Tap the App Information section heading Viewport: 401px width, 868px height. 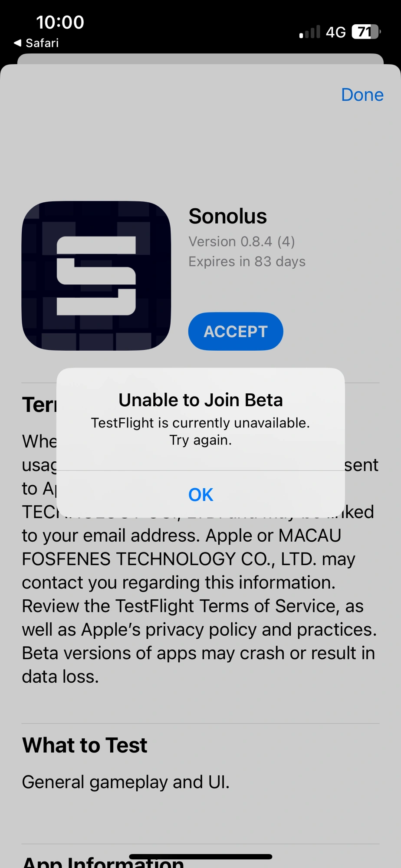coord(103,861)
